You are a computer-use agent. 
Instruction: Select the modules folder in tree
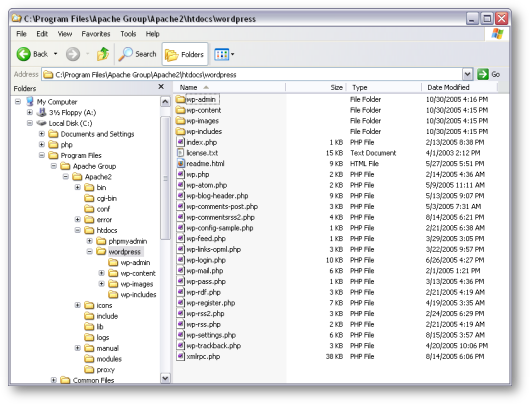coord(103,359)
